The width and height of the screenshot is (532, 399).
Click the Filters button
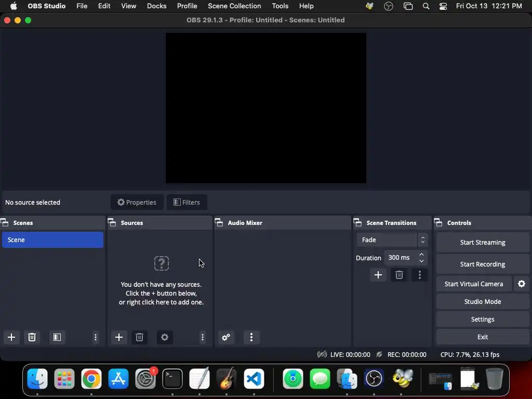click(x=187, y=202)
